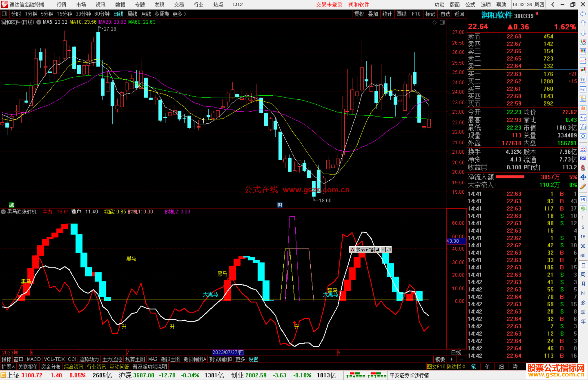Open the f(x) formula icon

[x=583, y=127]
